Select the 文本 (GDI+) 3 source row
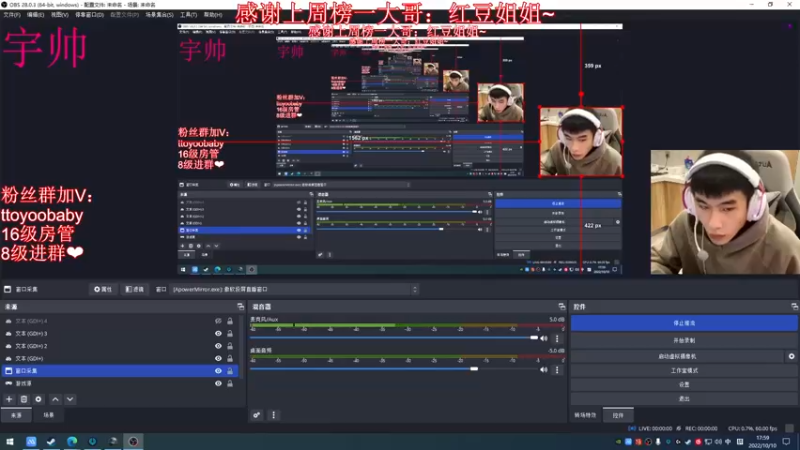 (120, 333)
